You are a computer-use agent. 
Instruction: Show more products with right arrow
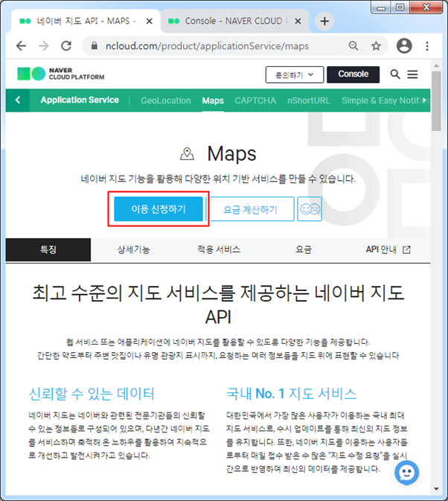click(x=425, y=100)
